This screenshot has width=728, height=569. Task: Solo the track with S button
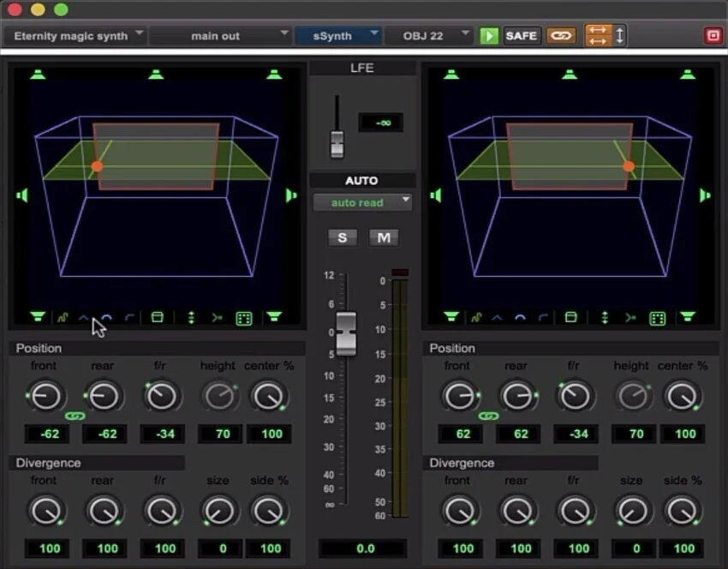(x=343, y=237)
